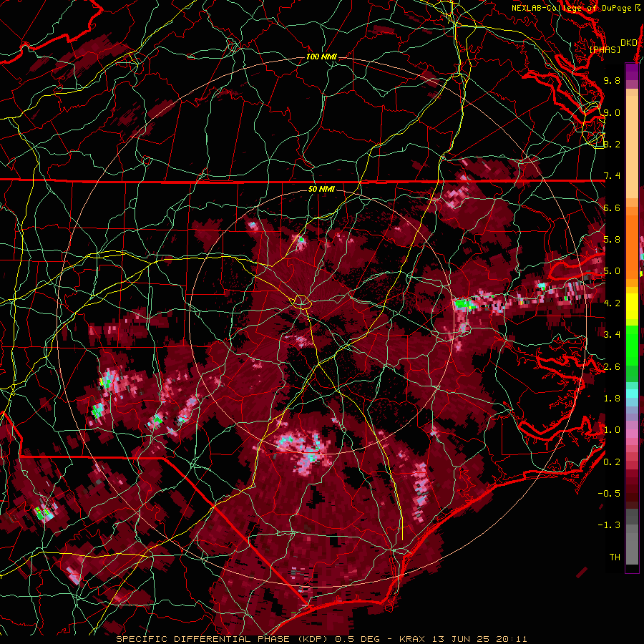Click the 9.8 value on the color scale

(612, 80)
